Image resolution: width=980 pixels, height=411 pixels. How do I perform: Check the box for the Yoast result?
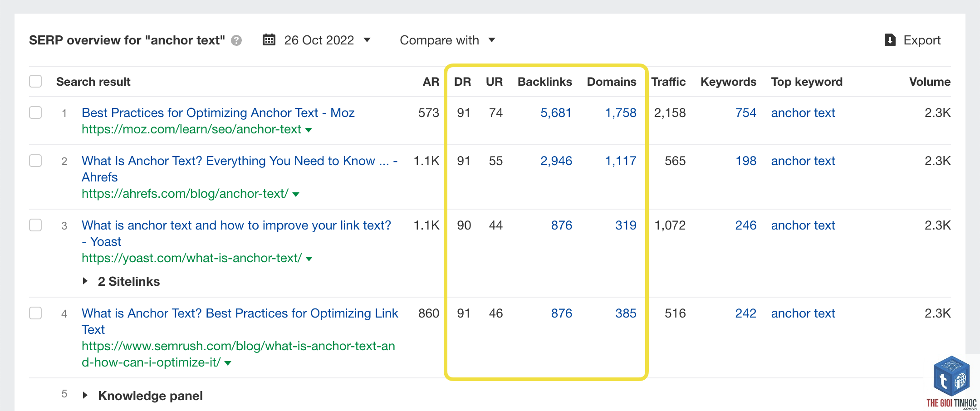click(35, 225)
